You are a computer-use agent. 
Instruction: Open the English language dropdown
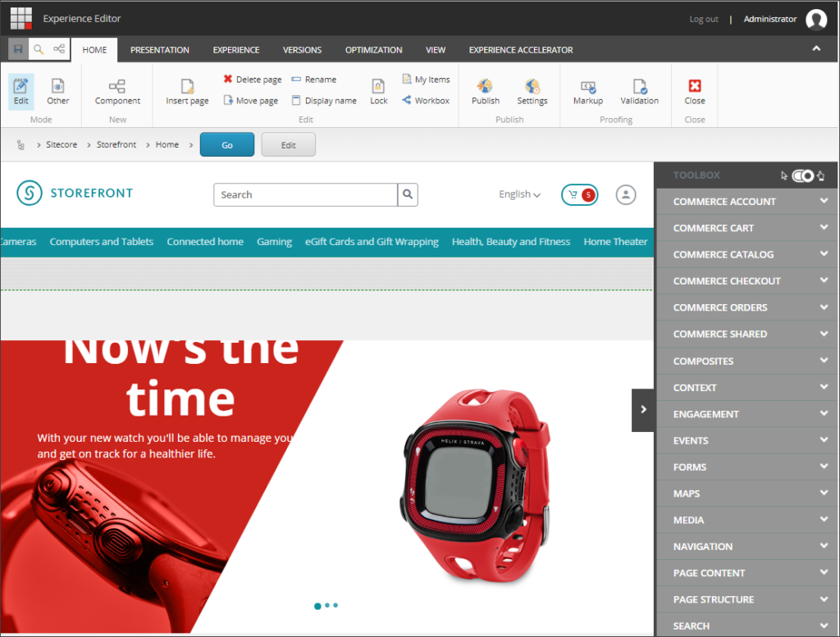click(x=519, y=195)
